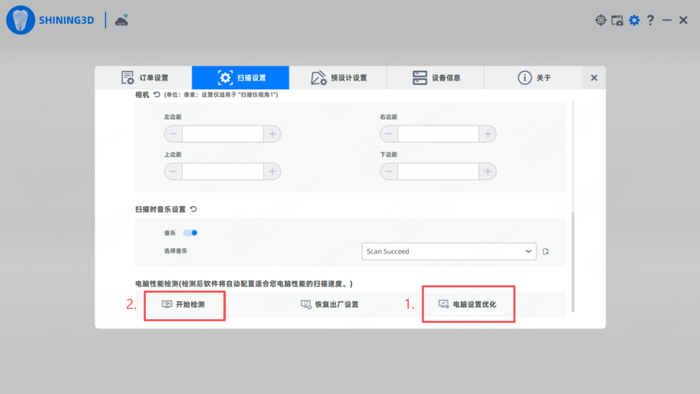Click the calibration target icon in top bar
This screenshot has width=700, height=394.
[x=600, y=20]
